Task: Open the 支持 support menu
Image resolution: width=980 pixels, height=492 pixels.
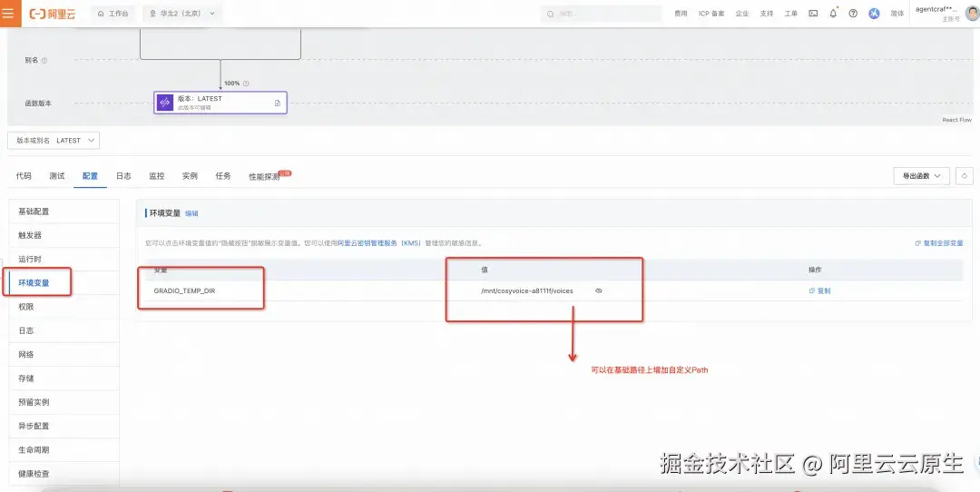Action: (x=766, y=13)
